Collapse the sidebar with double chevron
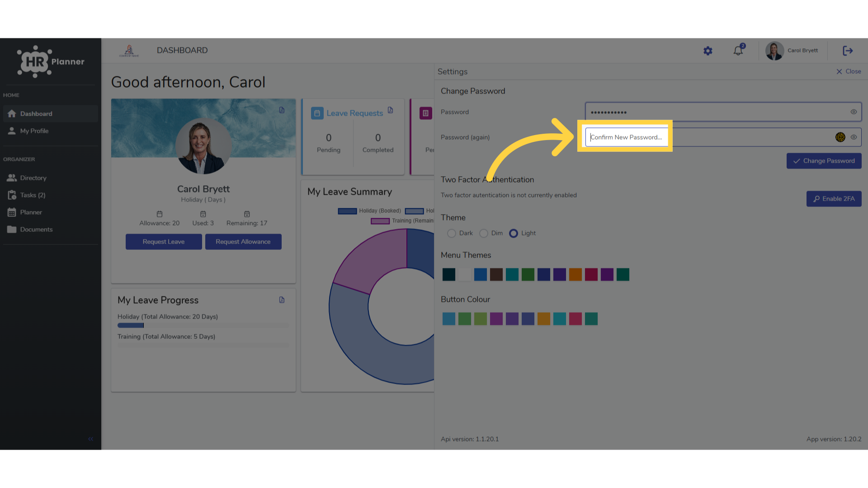Viewport: 868px width, 488px height. pyautogui.click(x=91, y=439)
